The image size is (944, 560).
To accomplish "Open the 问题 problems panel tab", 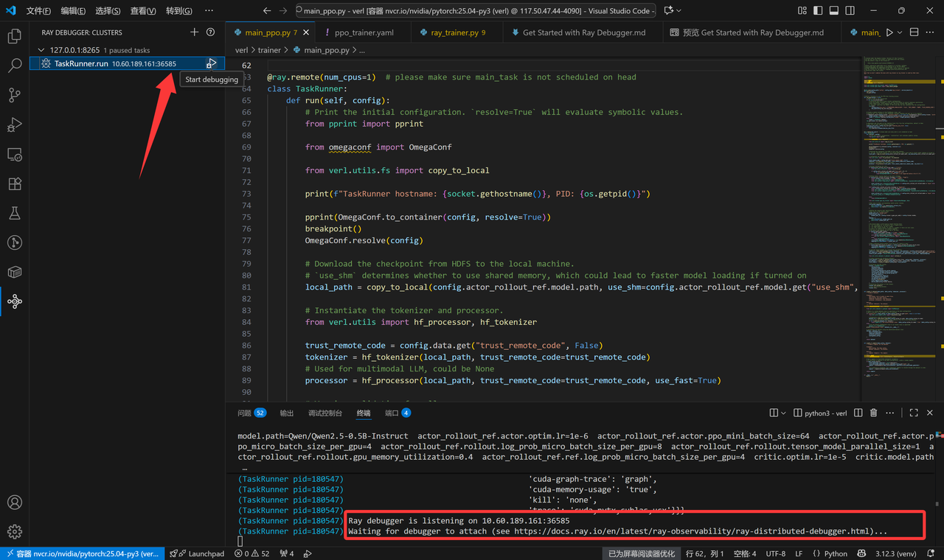I will coord(244,413).
